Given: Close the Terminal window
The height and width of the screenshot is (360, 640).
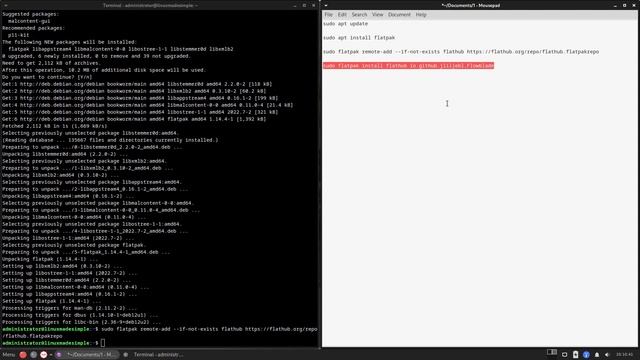Looking at the screenshot, I should click(313, 5).
